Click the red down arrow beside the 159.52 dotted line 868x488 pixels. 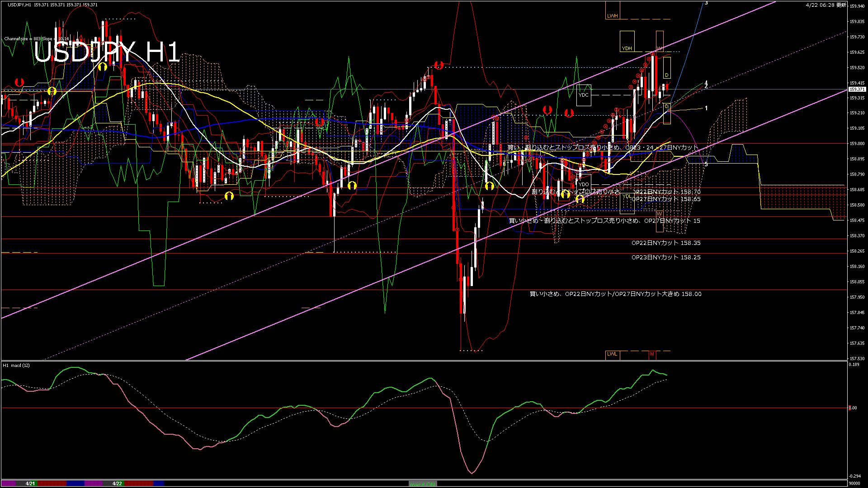[x=438, y=65]
